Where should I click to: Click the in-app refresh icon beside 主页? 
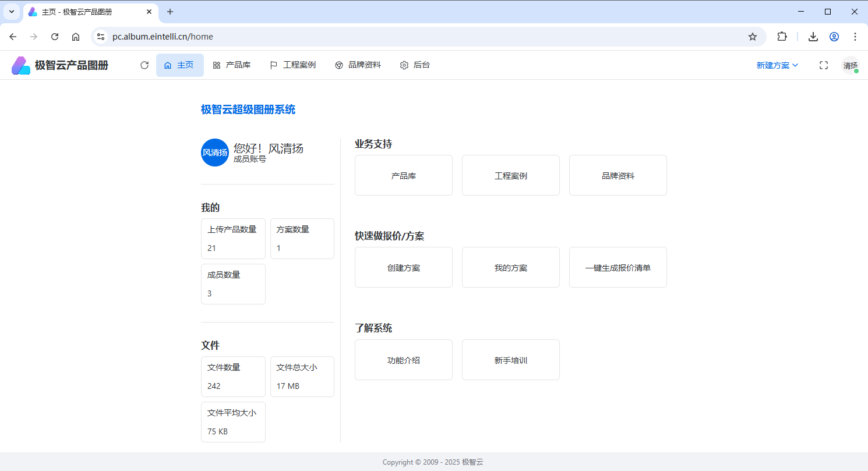point(144,65)
